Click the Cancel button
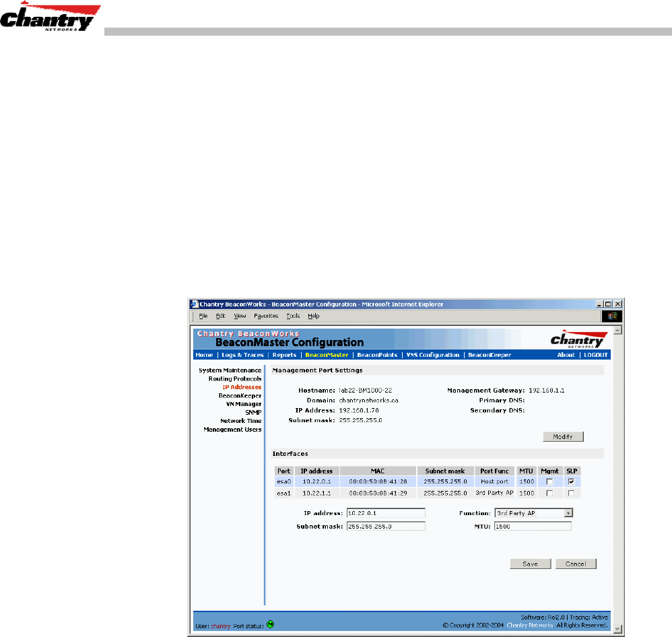Screen dimensions: 672x637 [576, 564]
